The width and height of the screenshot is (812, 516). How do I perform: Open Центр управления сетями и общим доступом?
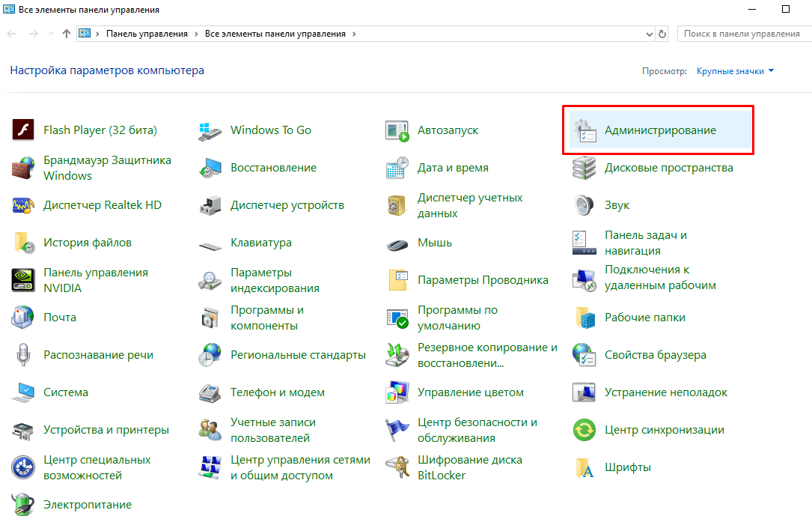[x=300, y=467]
